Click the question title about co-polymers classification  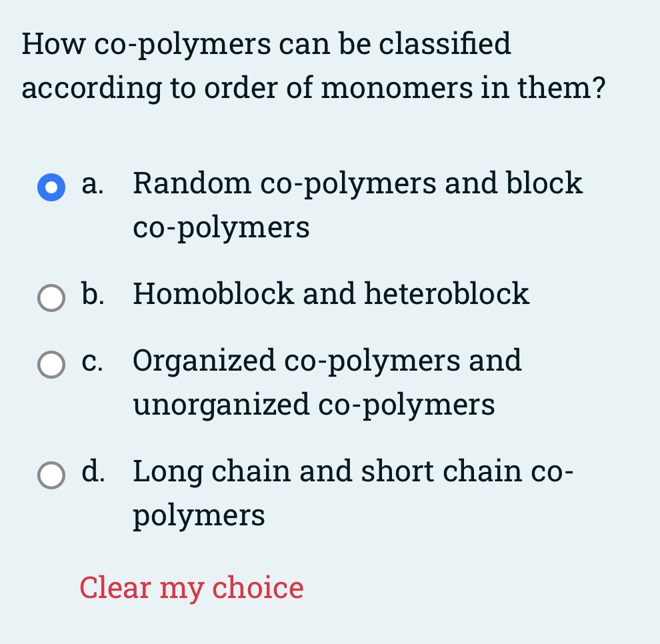tap(313, 65)
